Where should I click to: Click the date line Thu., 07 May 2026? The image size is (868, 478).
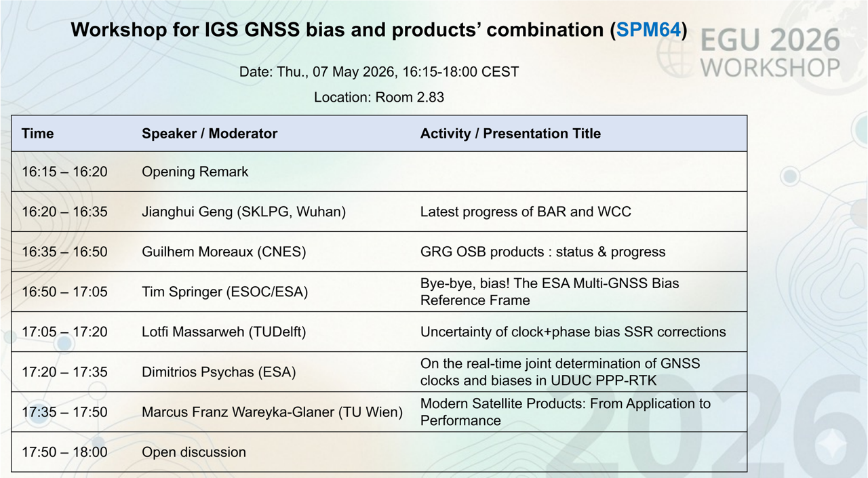click(x=378, y=71)
